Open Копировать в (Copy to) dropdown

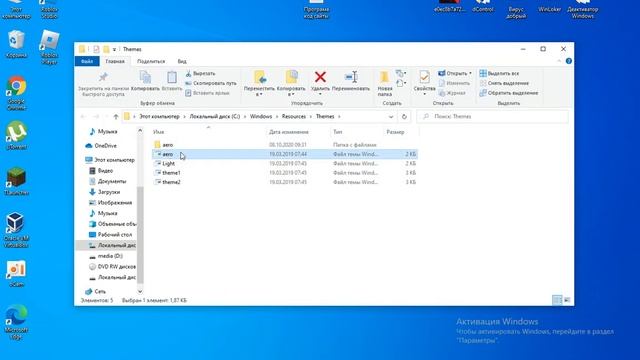click(291, 94)
